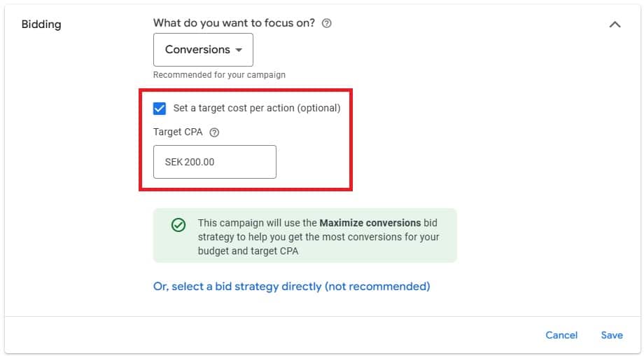Click the Bidding section title

coord(41,25)
